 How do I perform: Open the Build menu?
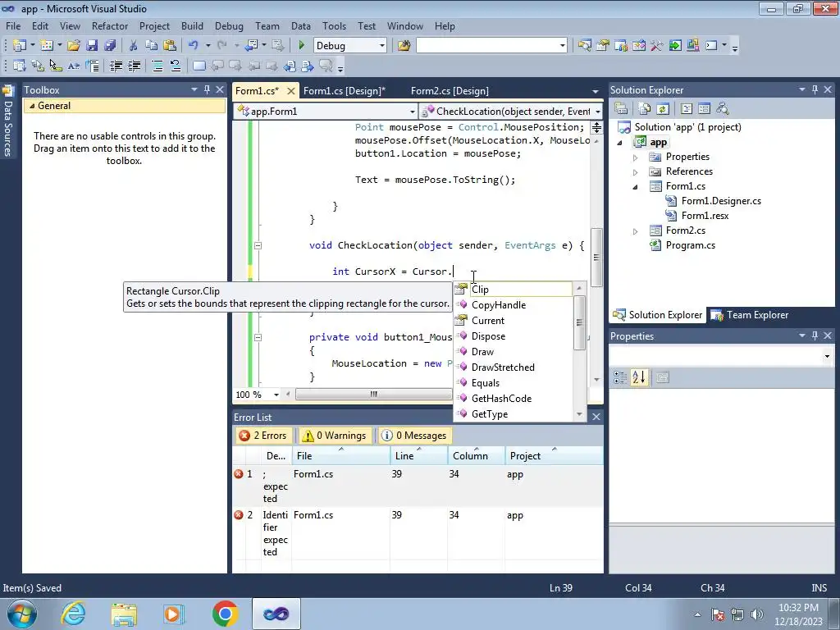(x=192, y=25)
